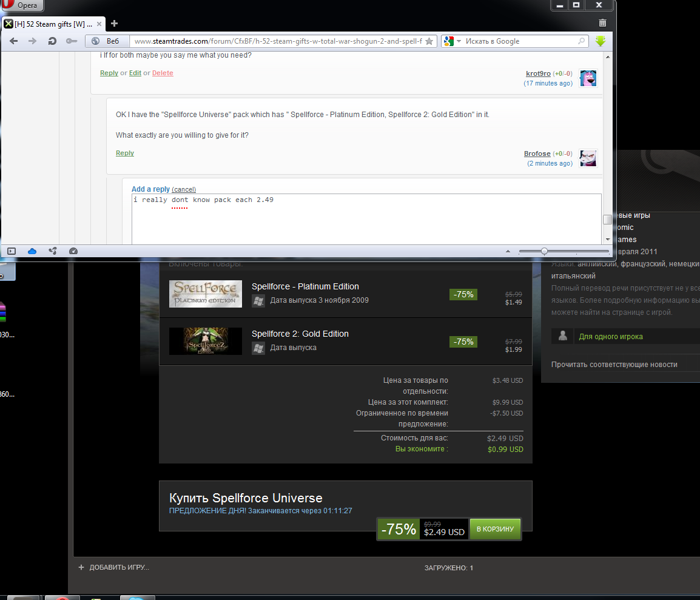Open the Brofose profile link

tap(537, 153)
